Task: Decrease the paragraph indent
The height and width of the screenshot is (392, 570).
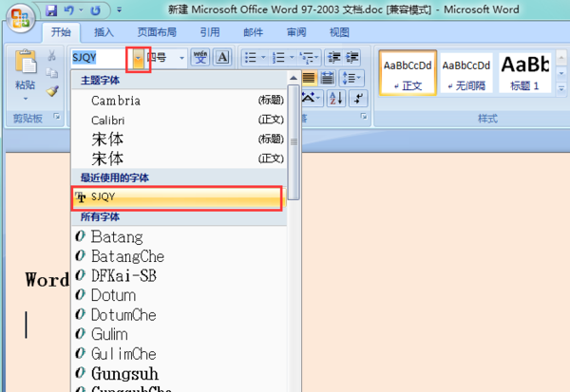Action: (x=333, y=57)
